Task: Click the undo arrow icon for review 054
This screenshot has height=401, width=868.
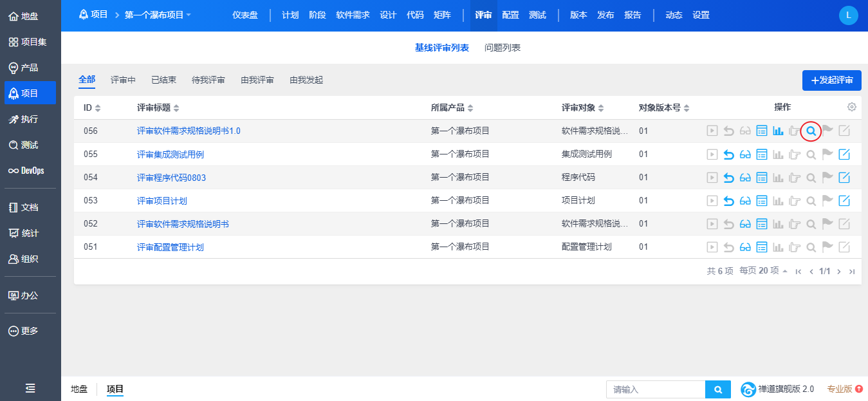Action: (x=729, y=178)
